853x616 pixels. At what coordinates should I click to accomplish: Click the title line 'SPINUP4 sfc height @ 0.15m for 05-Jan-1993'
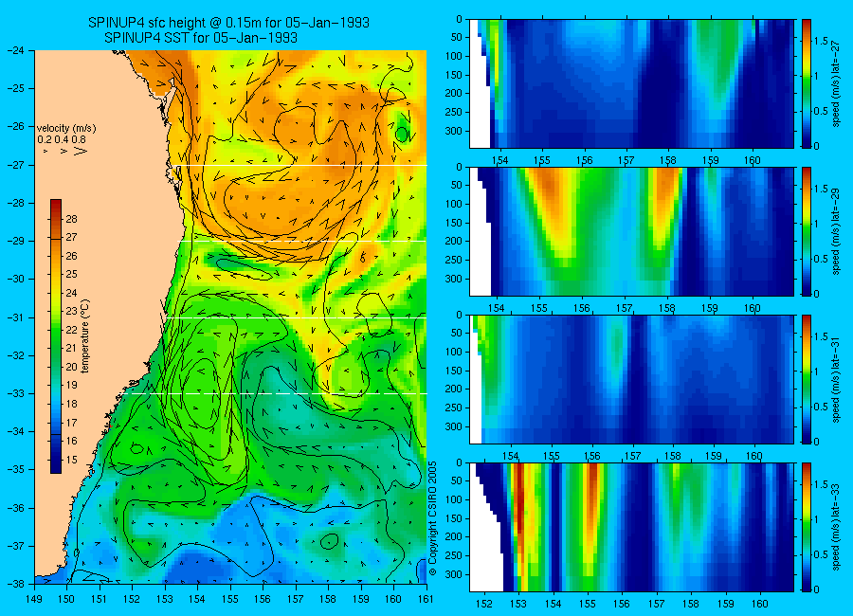tap(228, 23)
